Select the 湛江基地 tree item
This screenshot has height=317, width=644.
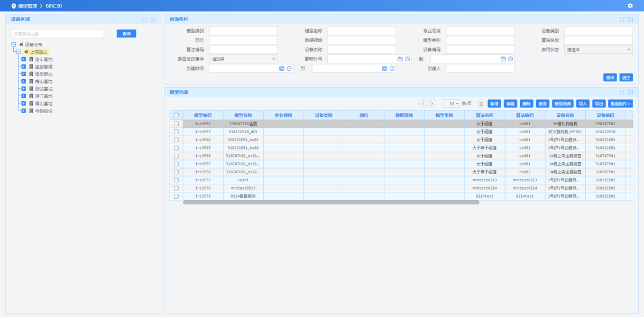pos(44,96)
